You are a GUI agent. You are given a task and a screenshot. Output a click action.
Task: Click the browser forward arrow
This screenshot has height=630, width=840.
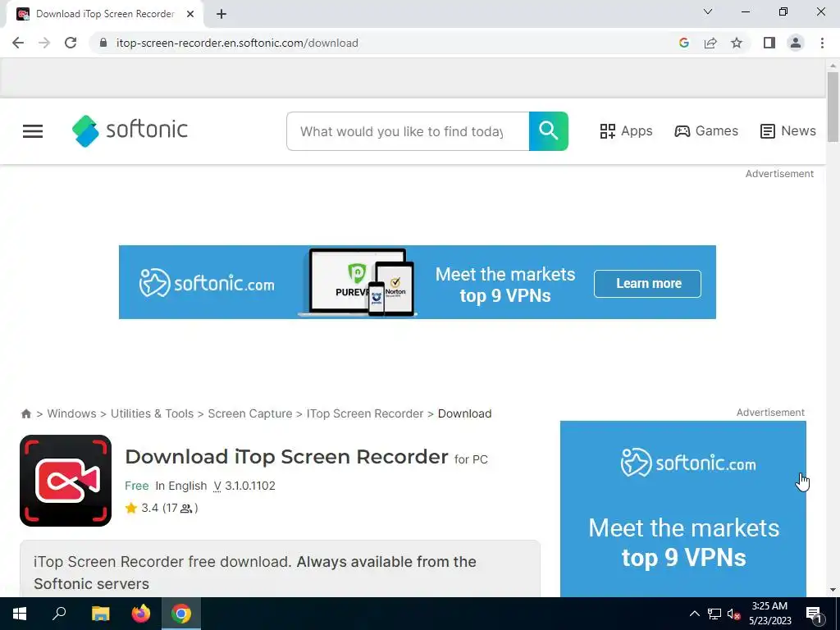coord(44,43)
